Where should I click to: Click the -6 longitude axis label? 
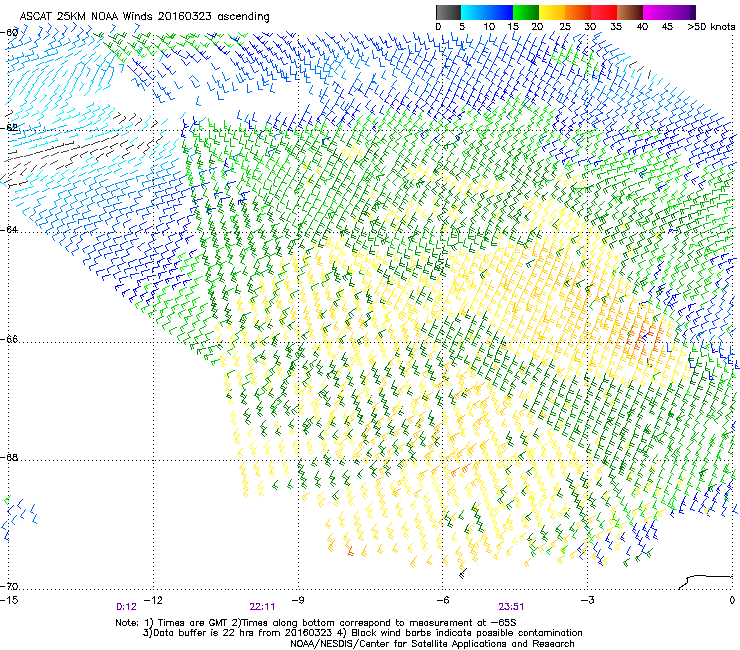[442, 600]
